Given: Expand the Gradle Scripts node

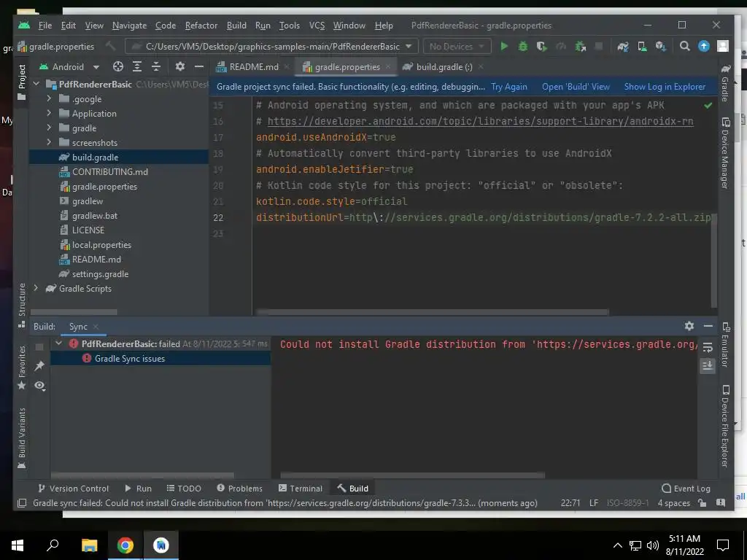Looking at the screenshot, I should (36, 288).
